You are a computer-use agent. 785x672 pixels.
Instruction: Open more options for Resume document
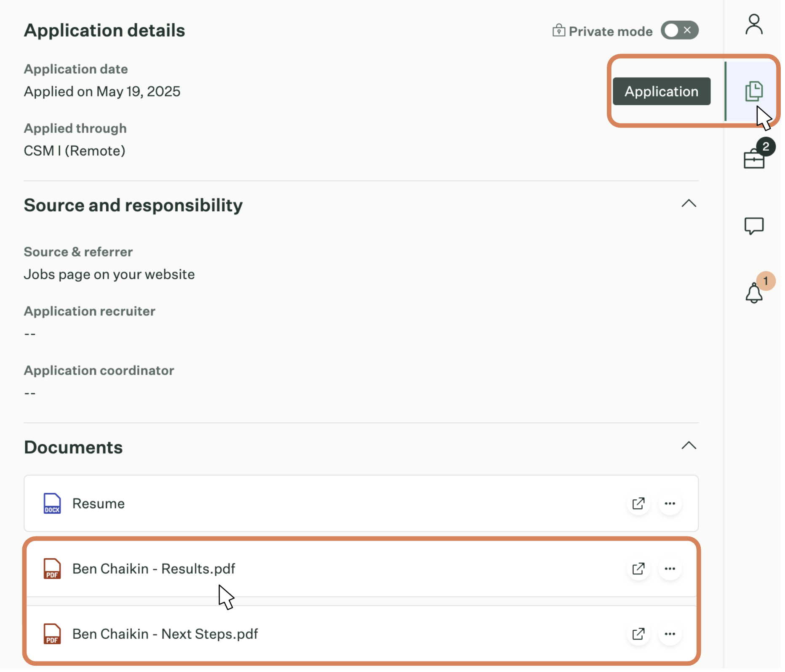pos(670,504)
